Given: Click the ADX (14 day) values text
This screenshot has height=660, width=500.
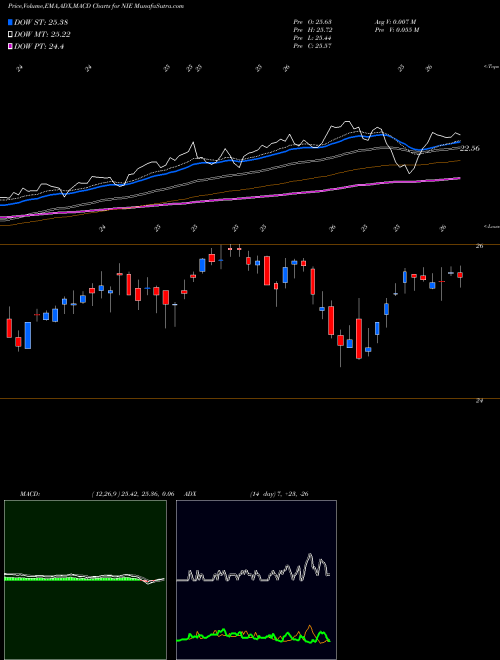Looking at the screenshot, I should pos(279,494).
